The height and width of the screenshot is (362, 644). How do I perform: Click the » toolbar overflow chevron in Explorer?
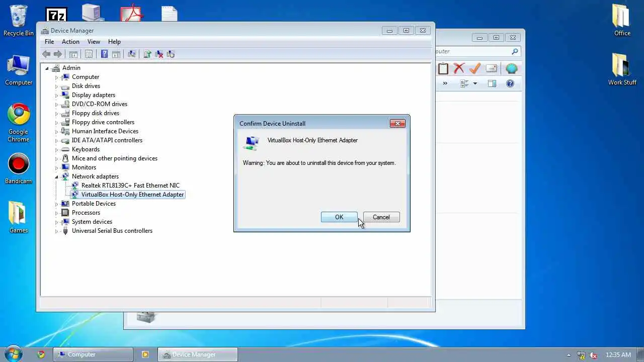tap(445, 83)
